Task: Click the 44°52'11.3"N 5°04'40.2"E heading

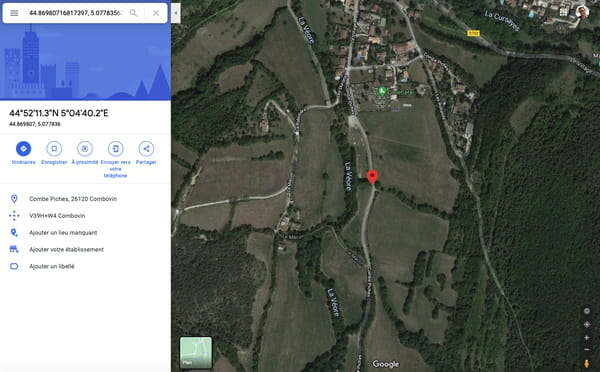Action: coord(59,113)
